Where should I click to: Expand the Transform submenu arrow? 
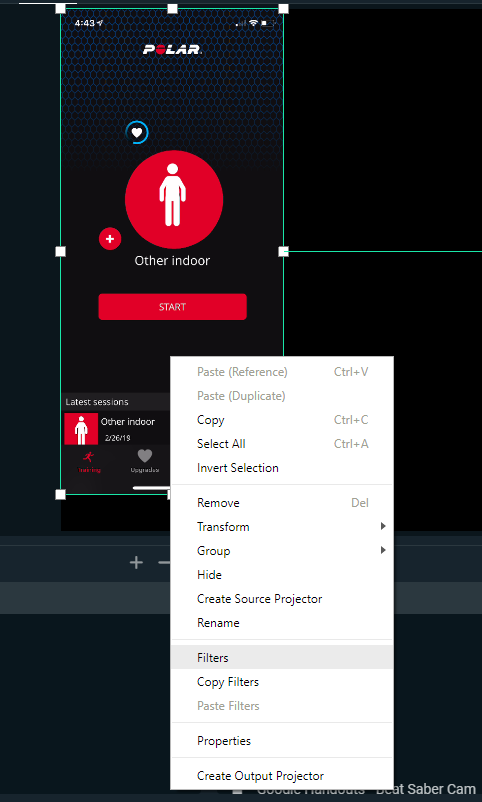(x=383, y=526)
